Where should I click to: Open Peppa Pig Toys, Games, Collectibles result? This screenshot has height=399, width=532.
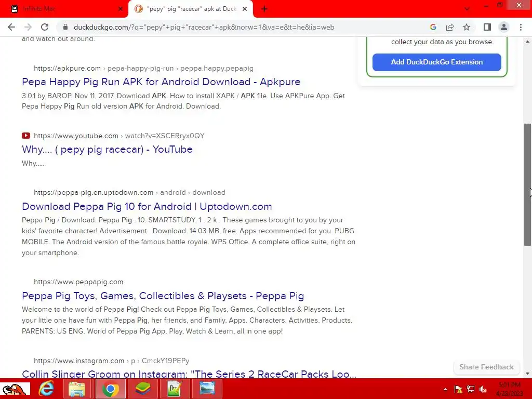pos(163,296)
